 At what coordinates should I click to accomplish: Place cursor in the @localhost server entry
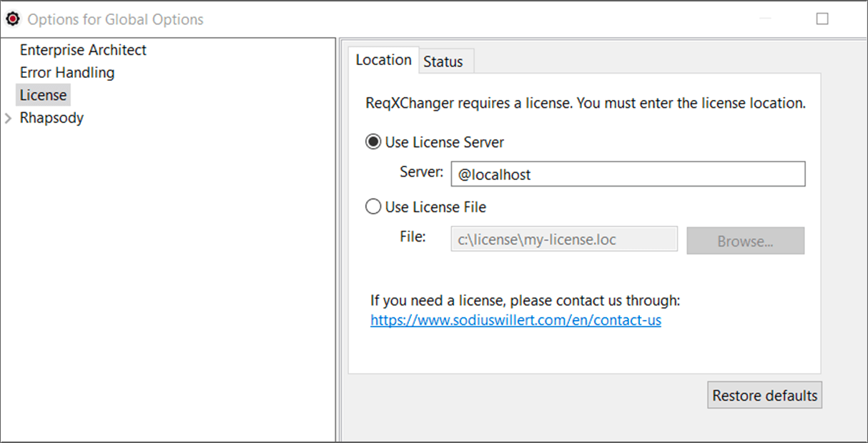coord(628,174)
